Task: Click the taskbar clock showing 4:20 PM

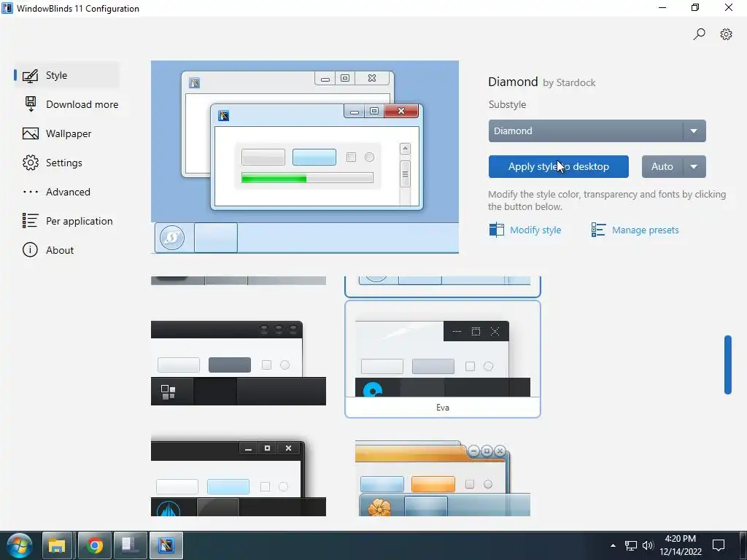Action: pyautogui.click(x=681, y=545)
